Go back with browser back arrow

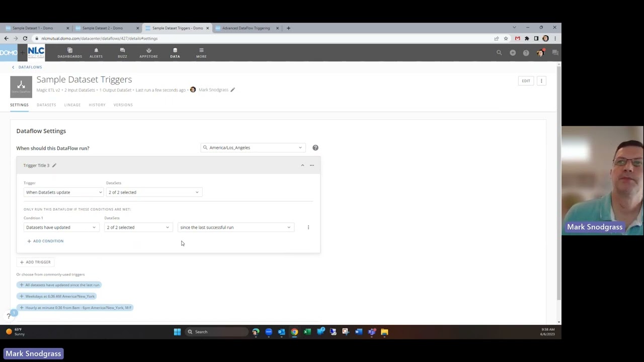6,38
